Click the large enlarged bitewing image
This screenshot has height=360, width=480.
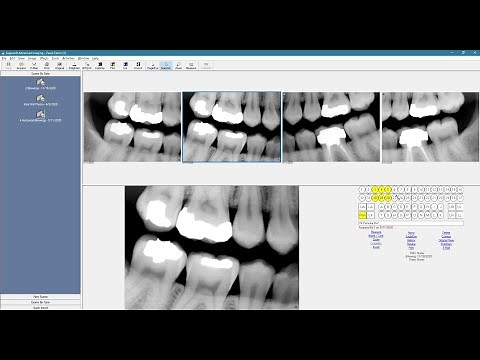[x=212, y=247]
